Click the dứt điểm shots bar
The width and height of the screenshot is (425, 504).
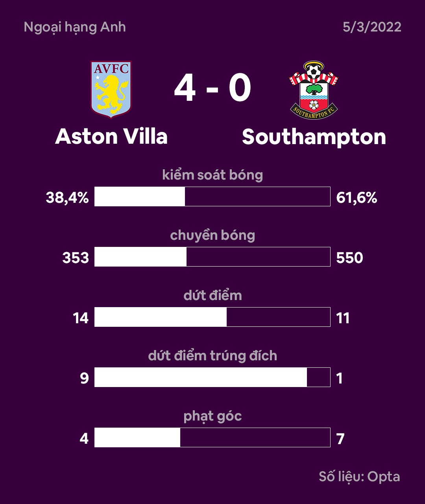click(212, 317)
